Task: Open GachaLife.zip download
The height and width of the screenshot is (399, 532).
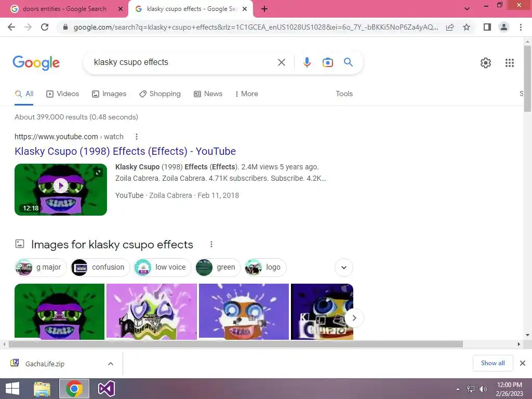Action: point(45,364)
